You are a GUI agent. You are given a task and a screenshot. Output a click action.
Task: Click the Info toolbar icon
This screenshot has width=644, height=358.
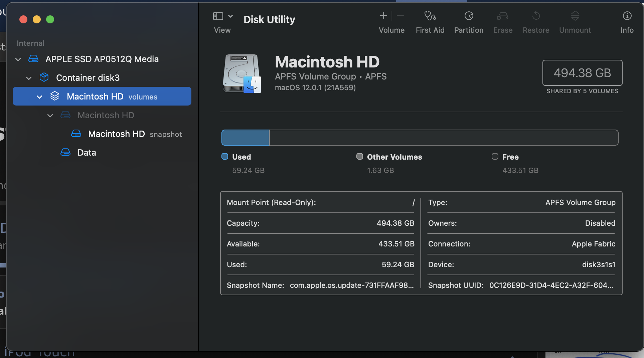tap(627, 16)
